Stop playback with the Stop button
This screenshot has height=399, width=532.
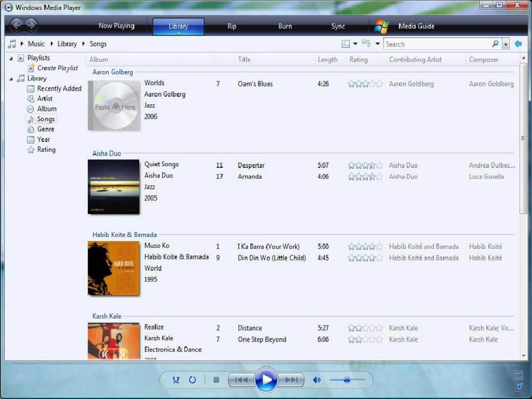click(x=216, y=379)
